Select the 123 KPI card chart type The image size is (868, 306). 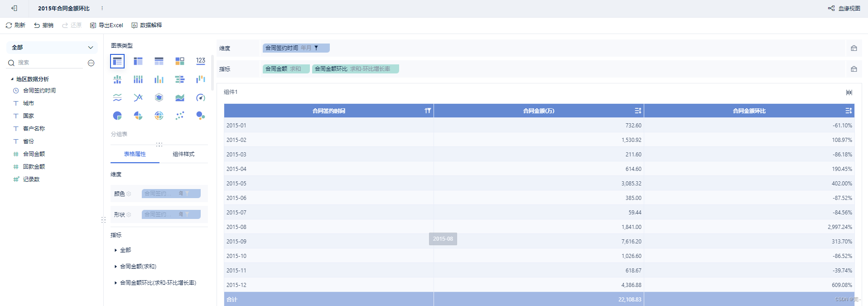click(201, 61)
